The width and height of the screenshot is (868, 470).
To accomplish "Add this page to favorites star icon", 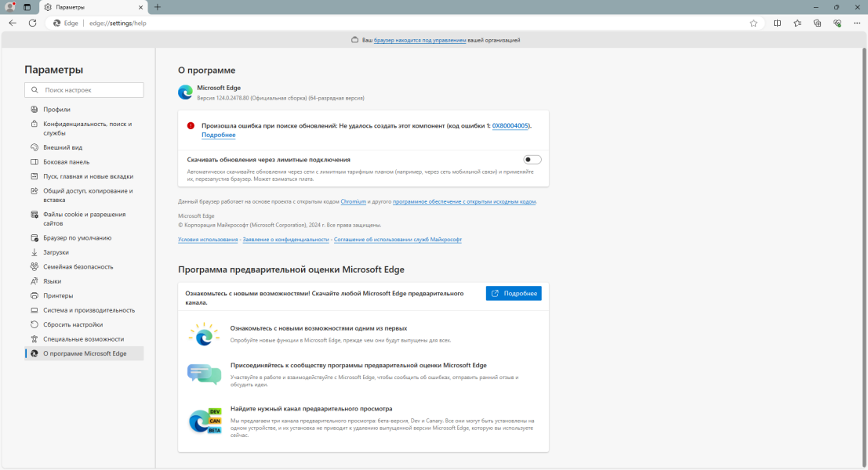I will coord(754,23).
